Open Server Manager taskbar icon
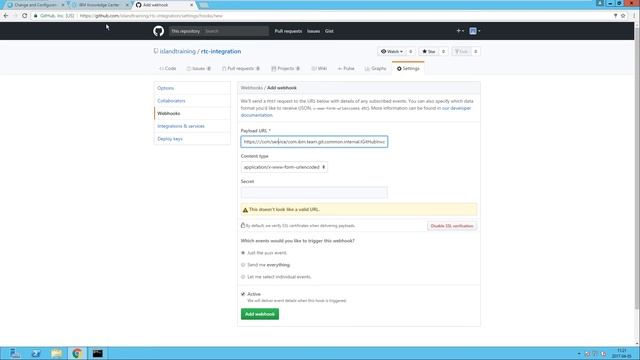This screenshot has height=360, width=640. (15, 353)
